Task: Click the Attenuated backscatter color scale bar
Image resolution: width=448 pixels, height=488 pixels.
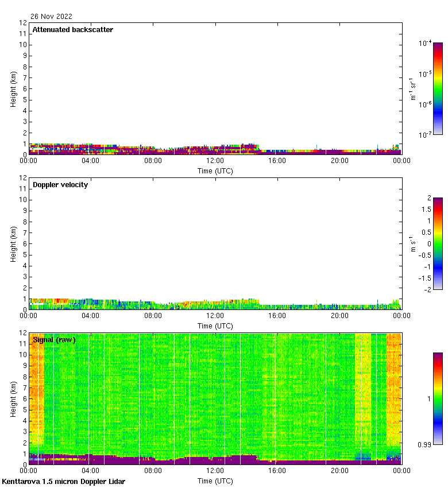Action: tap(438, 88)
